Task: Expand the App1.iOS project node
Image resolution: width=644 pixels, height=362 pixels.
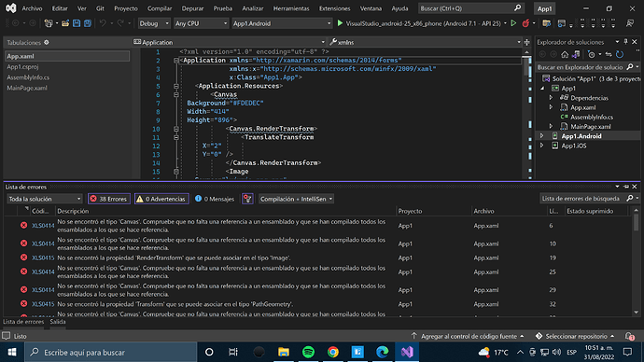Action: [x=541, y=146]
